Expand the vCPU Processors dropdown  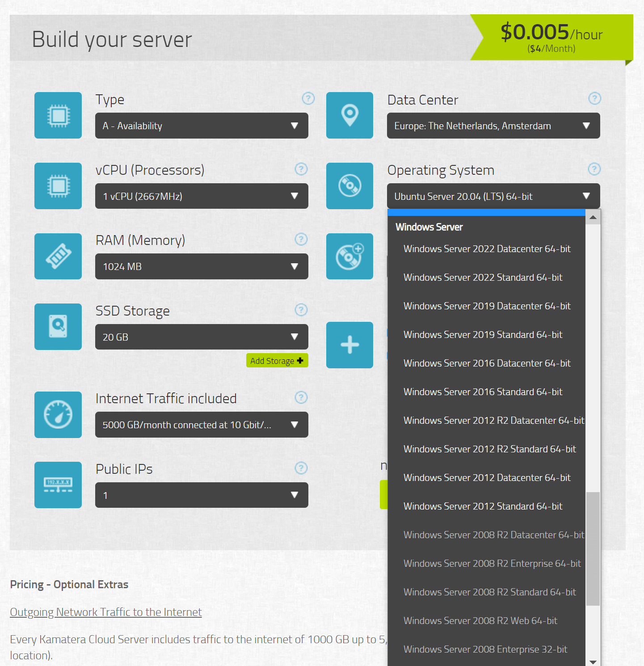(x=202, y=196)
